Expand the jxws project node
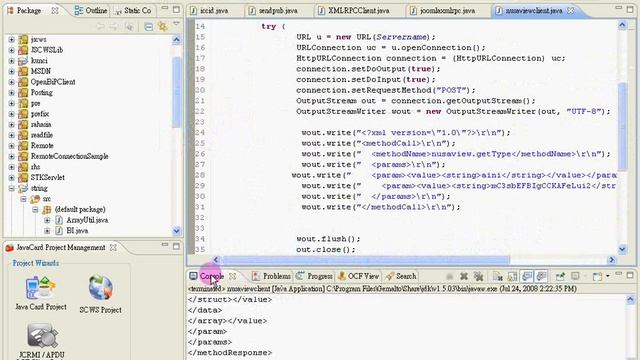This screenshot has width=640, height=360. tap(11, 40)
